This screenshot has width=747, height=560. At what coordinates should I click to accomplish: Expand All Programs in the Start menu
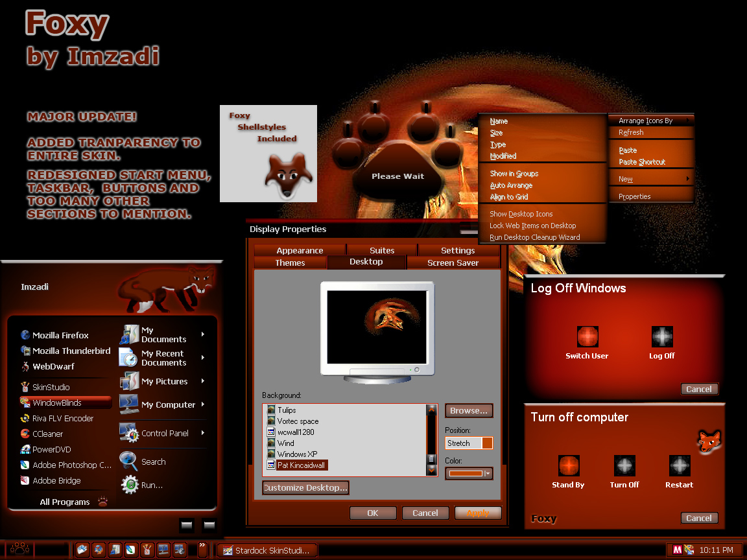[x=73, y=502]
